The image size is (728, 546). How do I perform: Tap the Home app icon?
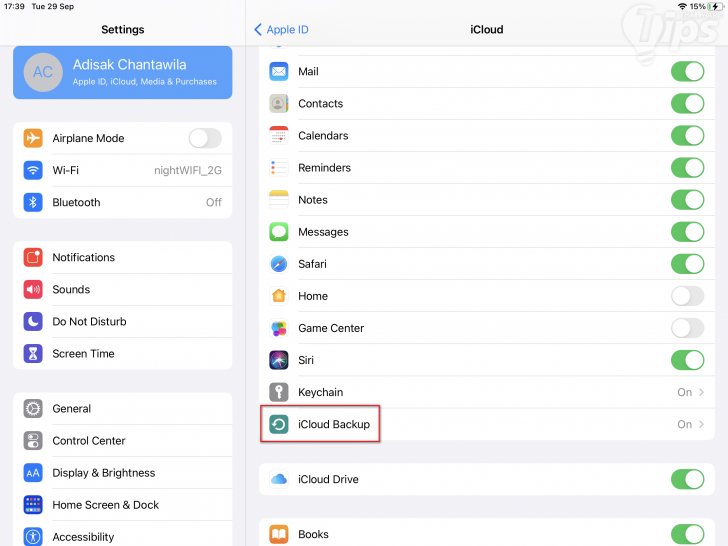coord(279,296)
